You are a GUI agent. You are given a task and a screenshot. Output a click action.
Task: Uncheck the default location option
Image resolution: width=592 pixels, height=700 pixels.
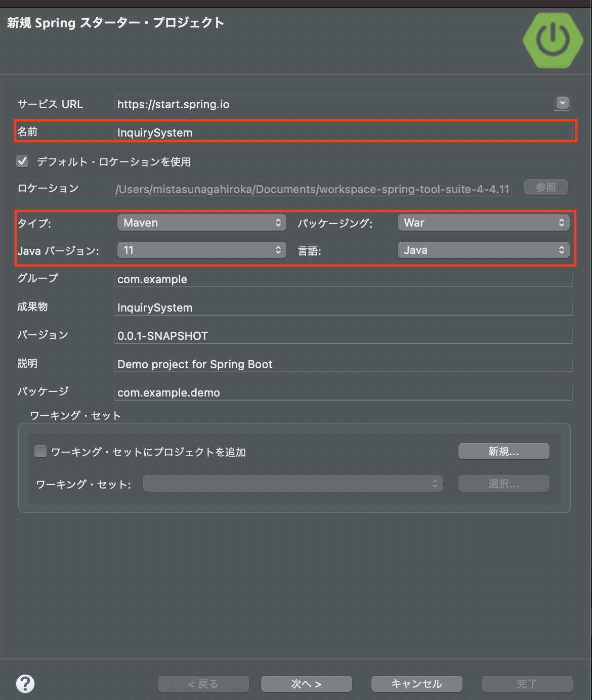click(22, 160)
